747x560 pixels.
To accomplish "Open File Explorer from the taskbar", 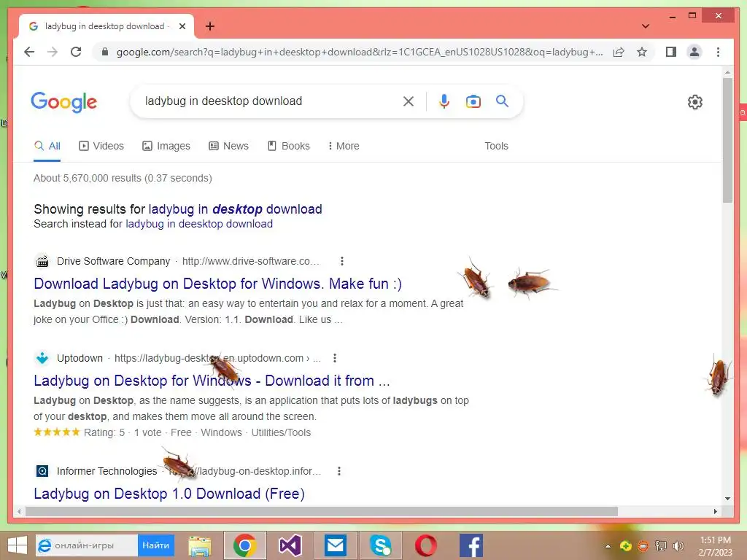I will click(200, 545).
